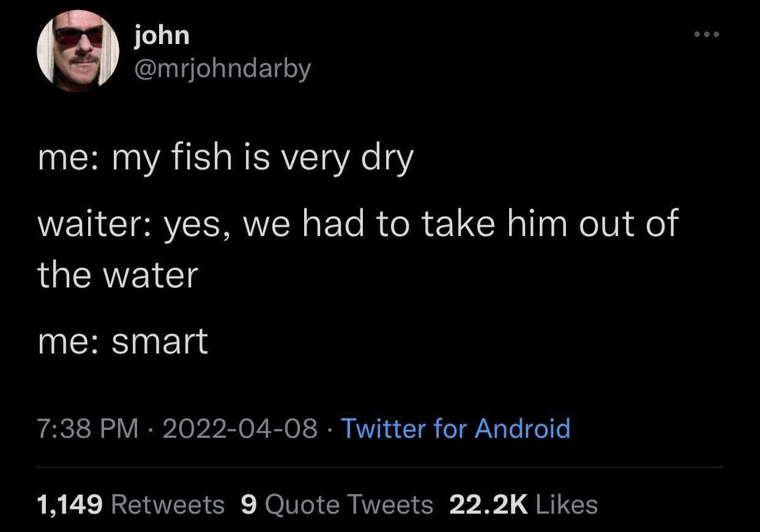Click the 7:38 PM timestamp
Image resolution: width=760 pixels, height=532 pixels.
(88, 428)
